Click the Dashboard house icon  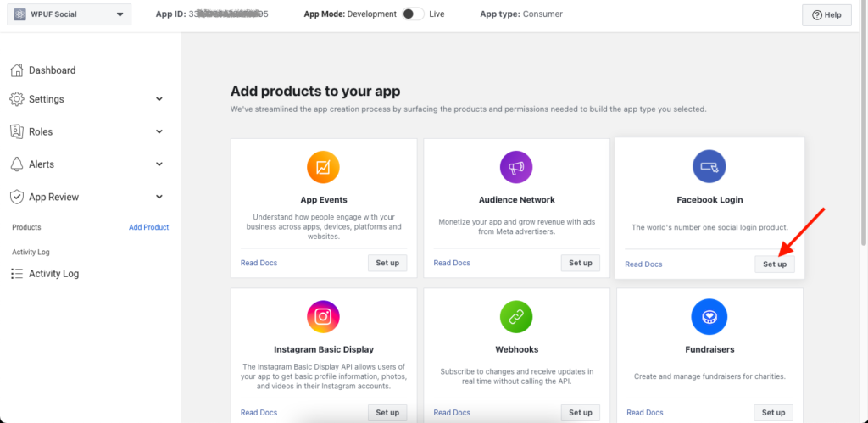point(17,70)
